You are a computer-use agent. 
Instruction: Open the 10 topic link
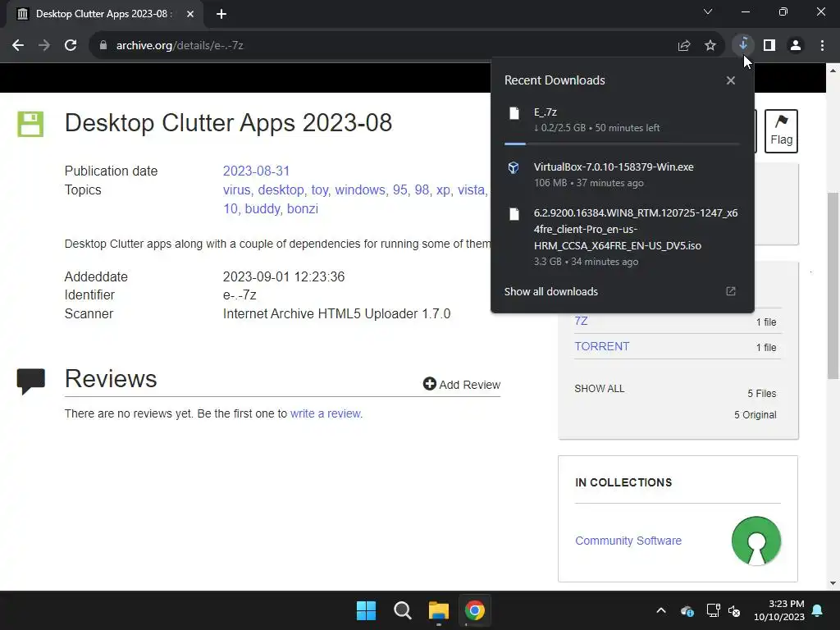[x=231, y=209]
